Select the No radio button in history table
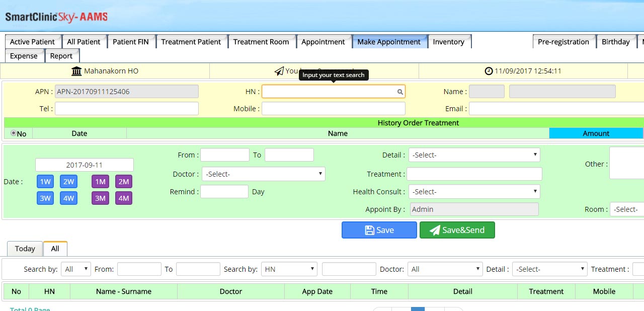The width and height of the screenshot is (644, 311). (13, 133)
